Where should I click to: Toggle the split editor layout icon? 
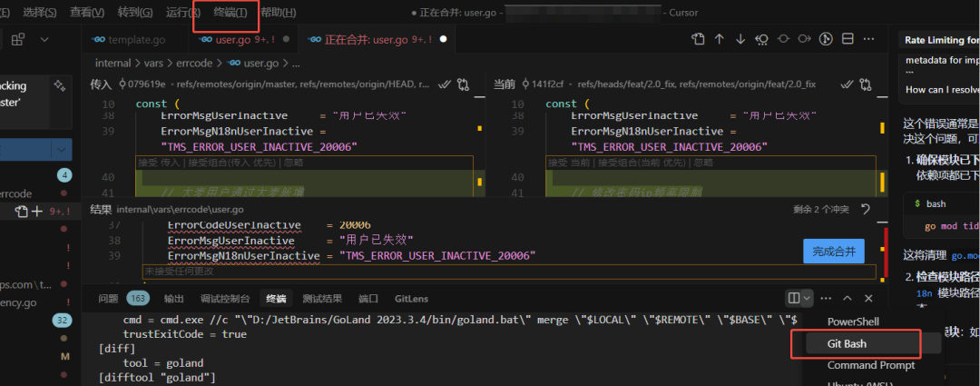(848, 39)
